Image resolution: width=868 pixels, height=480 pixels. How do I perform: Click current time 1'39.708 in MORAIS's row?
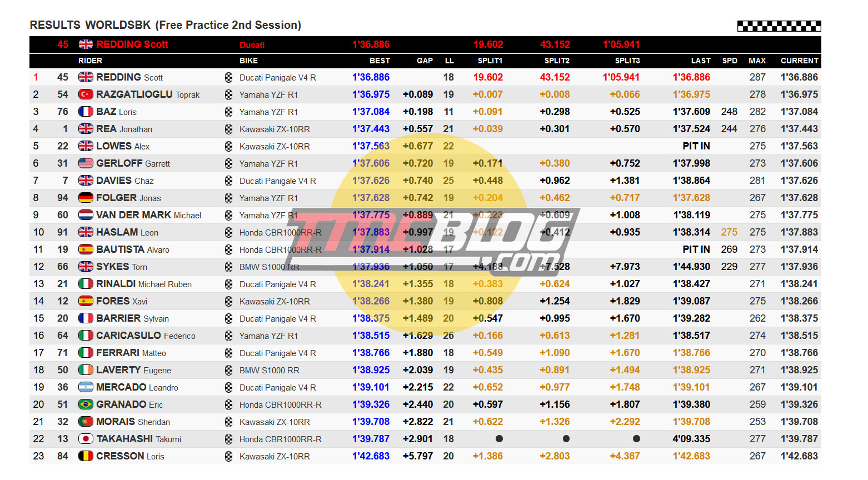tap(799, 422)
